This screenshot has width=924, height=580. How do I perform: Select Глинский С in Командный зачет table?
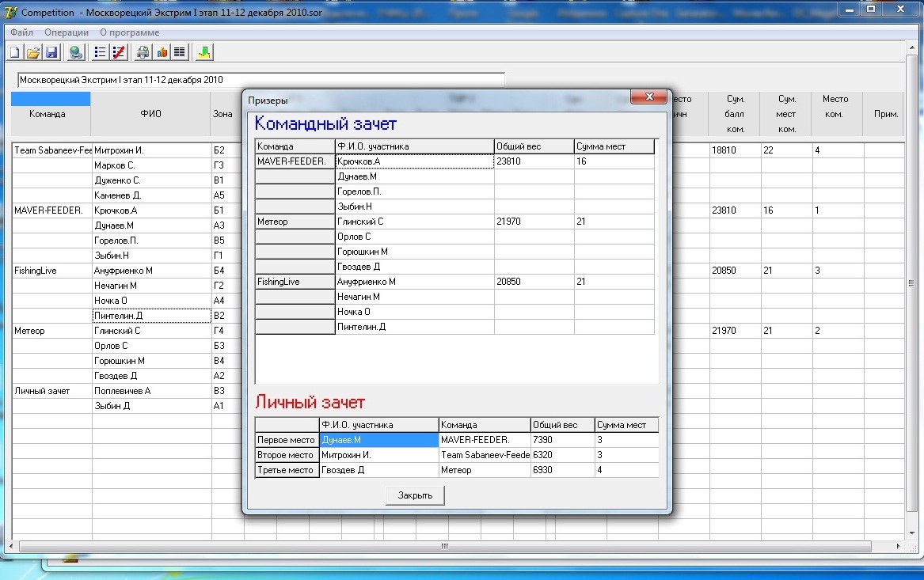tap(414, 222)
